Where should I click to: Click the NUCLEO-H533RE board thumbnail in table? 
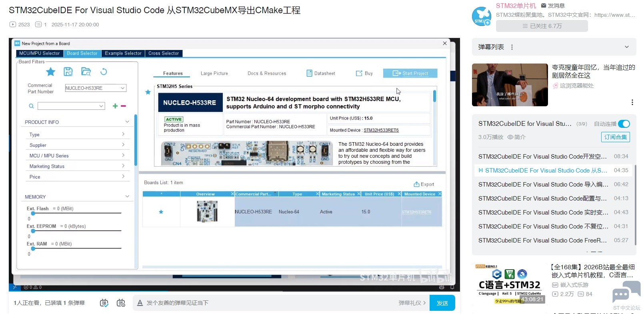coord(207,211)
